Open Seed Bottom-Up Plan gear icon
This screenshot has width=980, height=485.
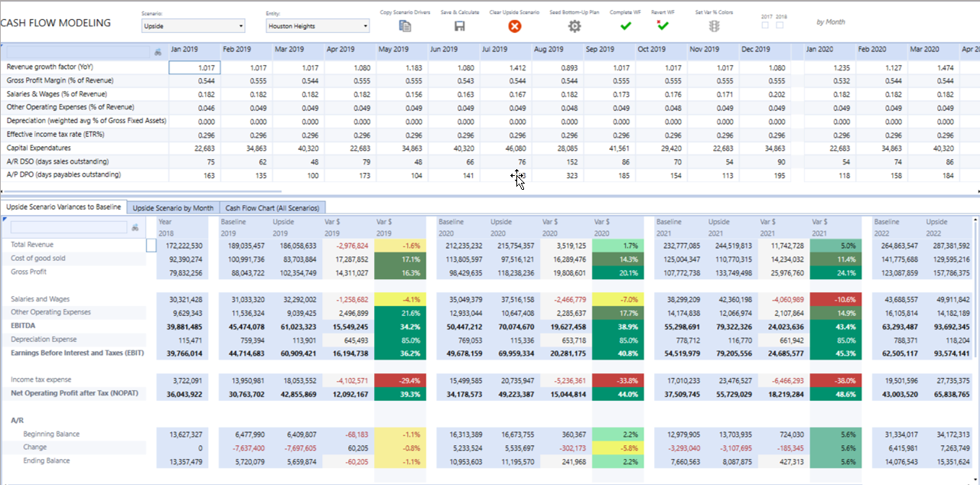click(x=575, y=27)
